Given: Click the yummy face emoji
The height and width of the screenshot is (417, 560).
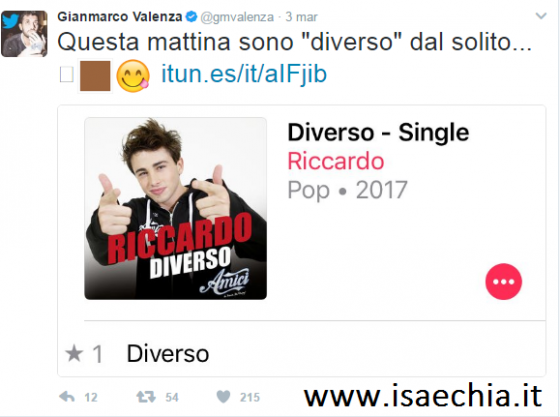Looking at the screenshot, I should [x=133, y=76].
